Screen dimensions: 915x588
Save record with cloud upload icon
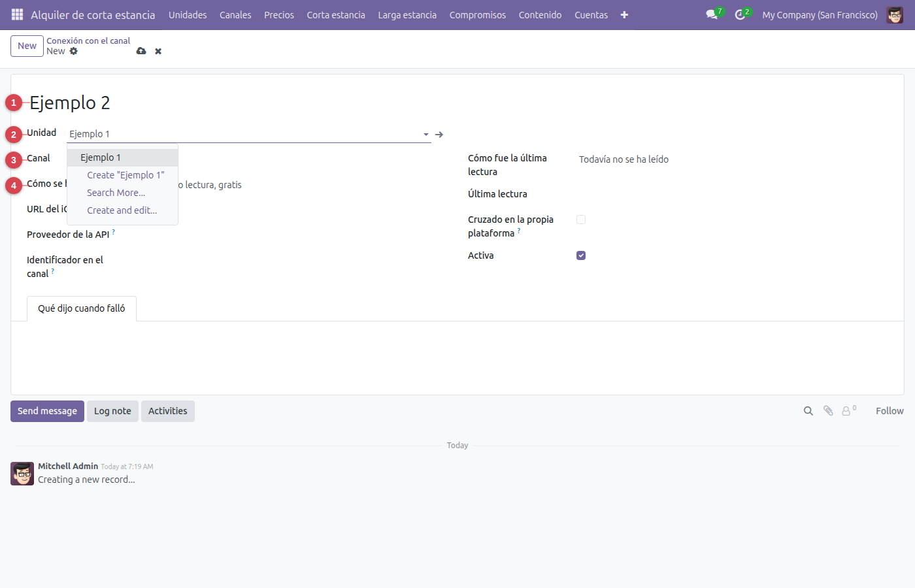(141, 51)
